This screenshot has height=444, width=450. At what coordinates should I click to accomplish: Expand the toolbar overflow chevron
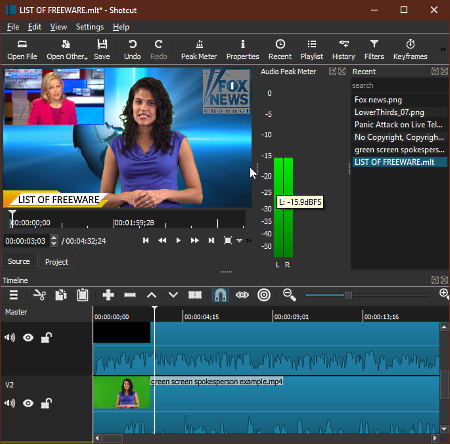point(443,50)
